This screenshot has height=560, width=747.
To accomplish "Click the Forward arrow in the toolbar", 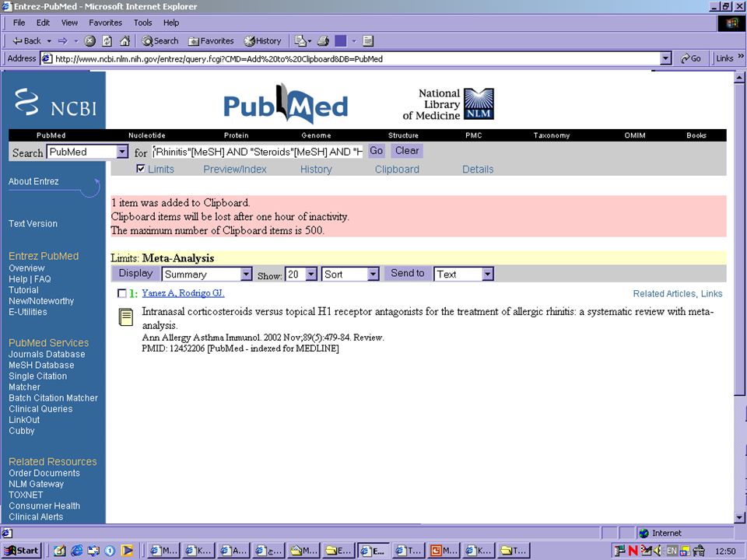I will pyautogui.click(x=62, y=41).
